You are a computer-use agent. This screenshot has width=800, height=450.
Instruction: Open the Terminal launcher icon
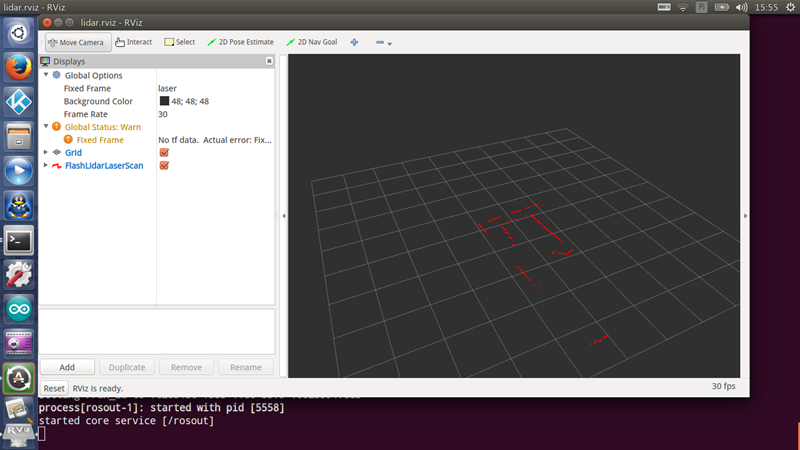coord(18,241)
